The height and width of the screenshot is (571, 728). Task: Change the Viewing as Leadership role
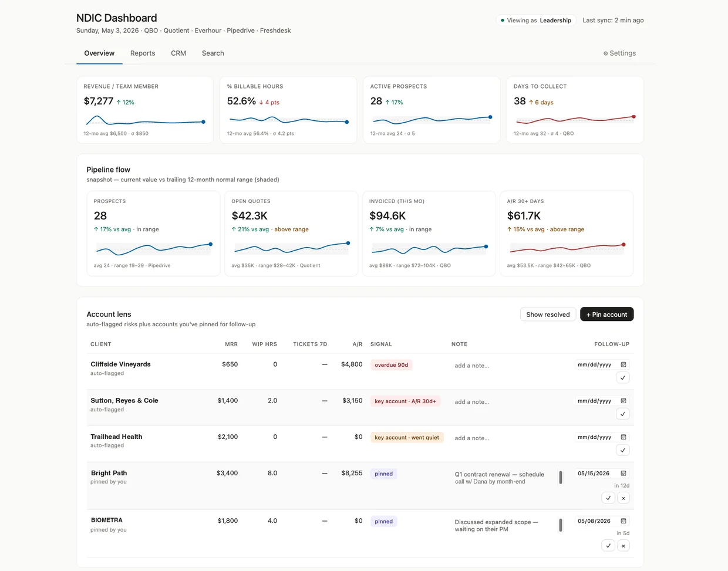(535, 21)
